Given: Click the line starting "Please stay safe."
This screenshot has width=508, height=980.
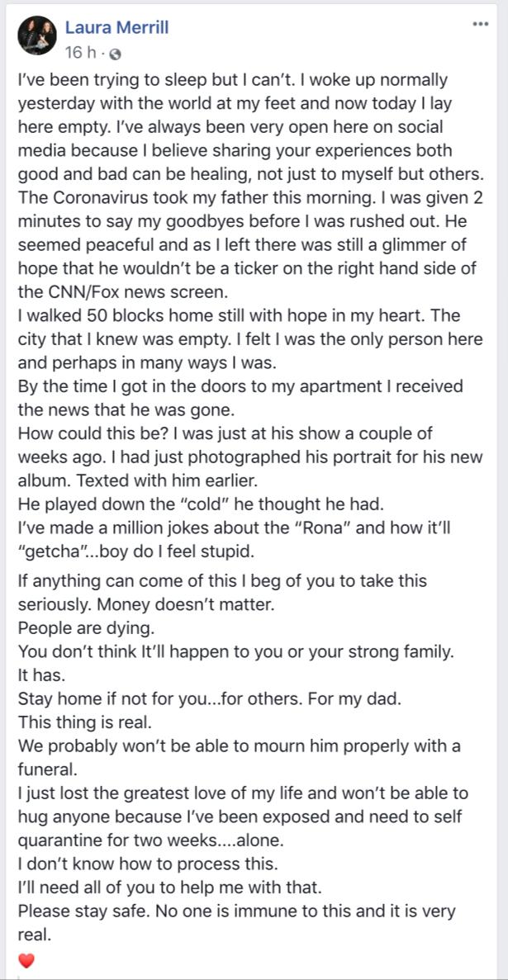Looking at the screenshot, I should [235, 911].
